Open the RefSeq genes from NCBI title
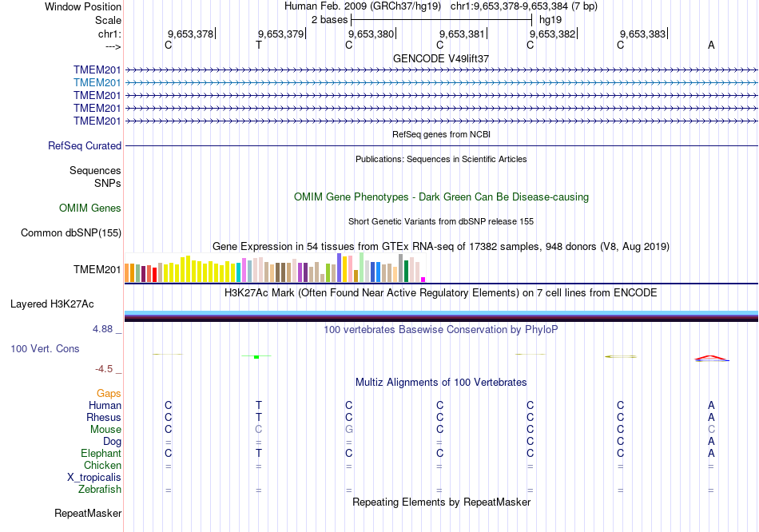Image resolution: width=759 pixels, height=532 pixels. (441, 134)
